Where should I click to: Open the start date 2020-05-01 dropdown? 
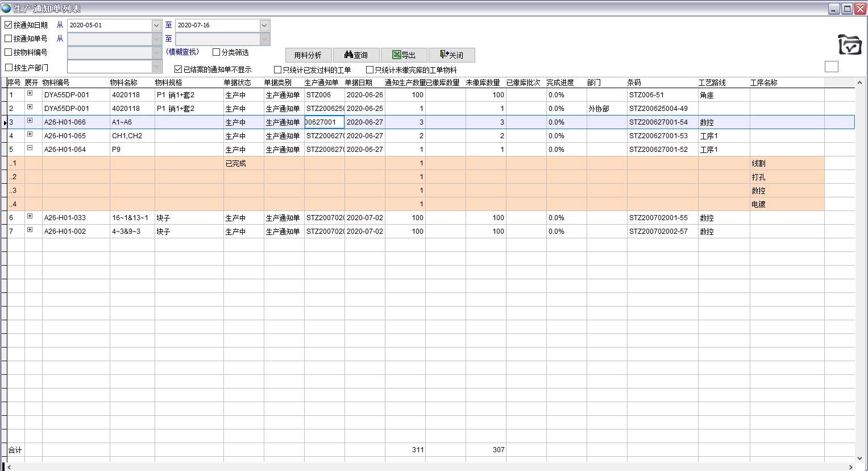tap(156, 26)
